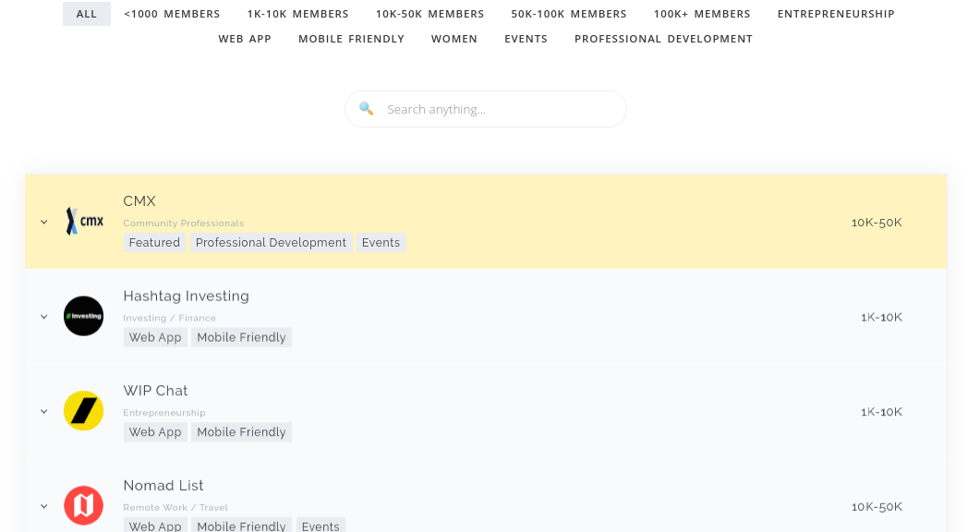This screenshot has height=532, width=980.
Task: Click the Entrepreneurship subtitle under WIP Chat
Action: (164, 413)
